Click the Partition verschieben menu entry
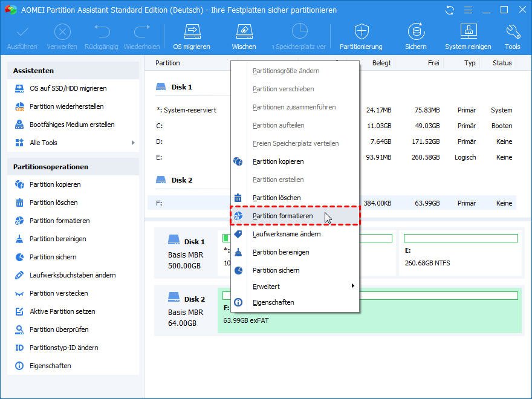 [295, 89]
